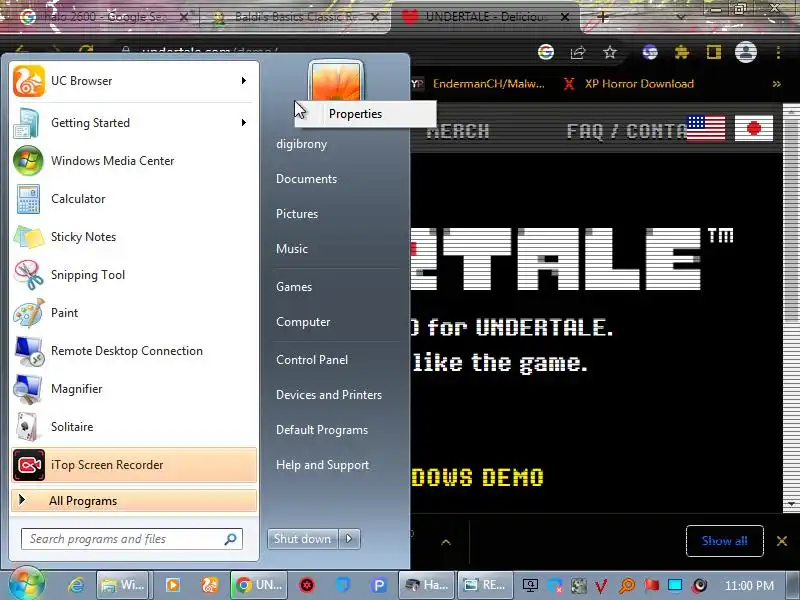Image resolution: width=800 pixels, height=600 pixels.
Task: Switch to the Windows Explorer taskbar button
Action: coord(122,585)
